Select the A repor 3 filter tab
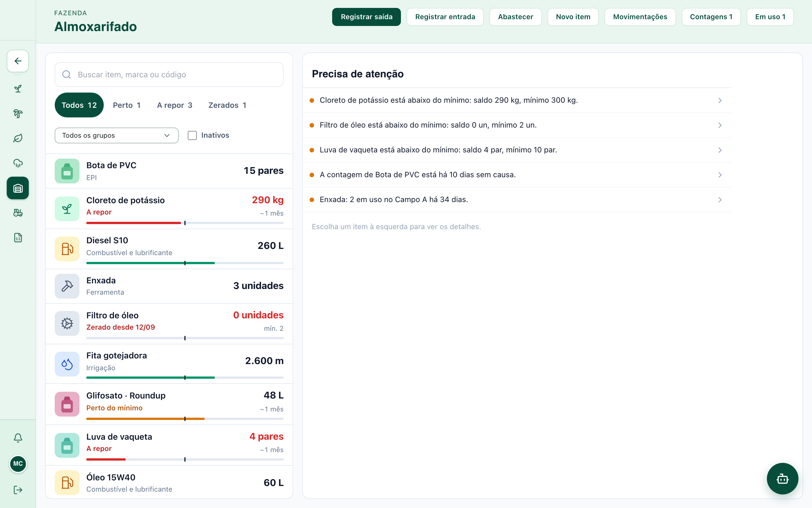Screen dimensions: 812x508 point(175,105)
